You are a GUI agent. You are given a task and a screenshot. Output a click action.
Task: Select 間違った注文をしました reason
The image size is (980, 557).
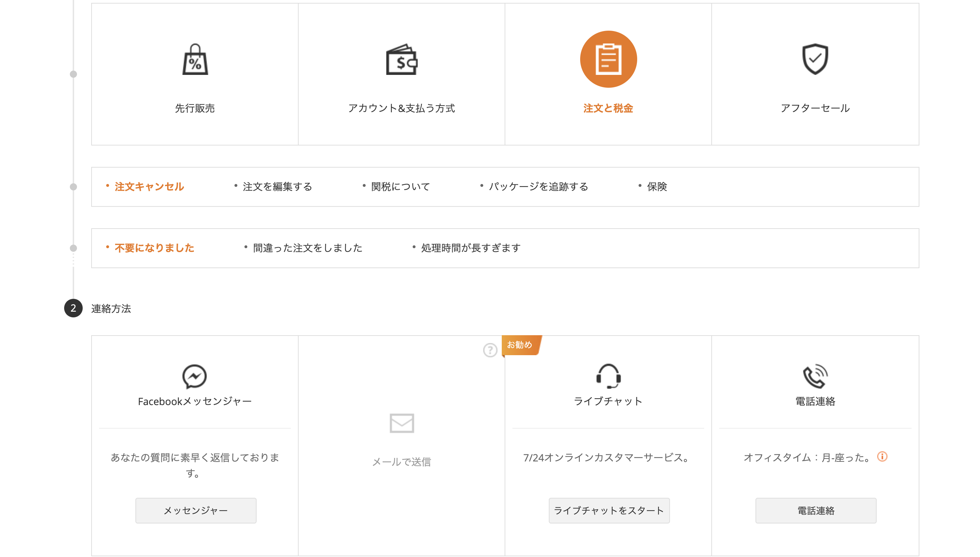[x=307, y=248]
